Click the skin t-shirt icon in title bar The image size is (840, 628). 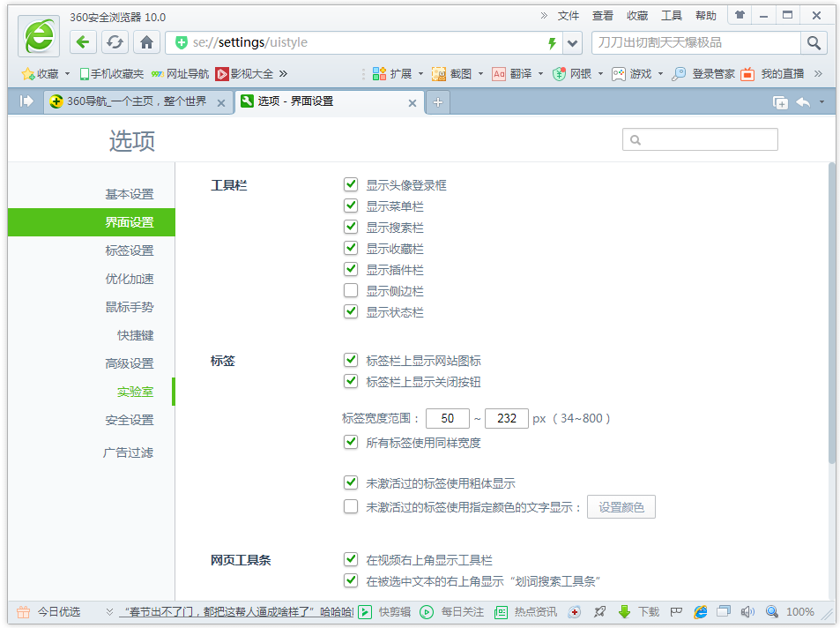(740, 15)
